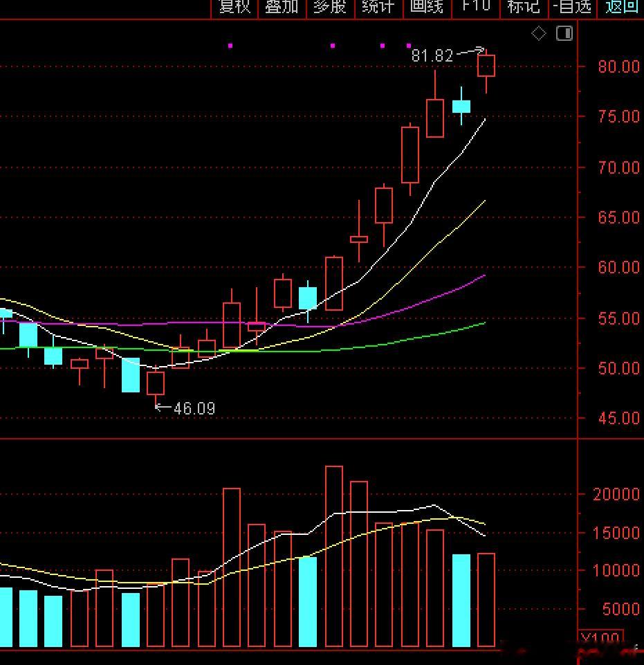Image resolution: width=644 pixels, height=665 pixels.
Task: Click the X100 volume multiplier label
Action: (x=600, y=637)
